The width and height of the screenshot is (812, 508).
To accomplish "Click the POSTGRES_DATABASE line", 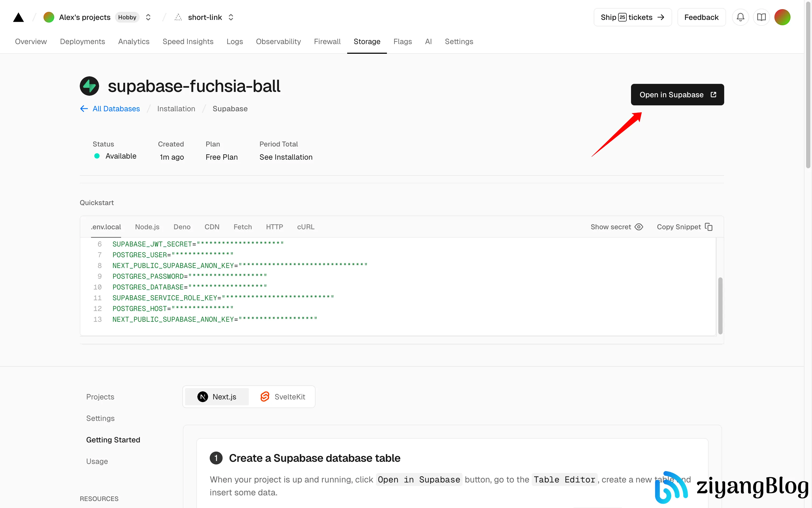I will click(190, 287).
